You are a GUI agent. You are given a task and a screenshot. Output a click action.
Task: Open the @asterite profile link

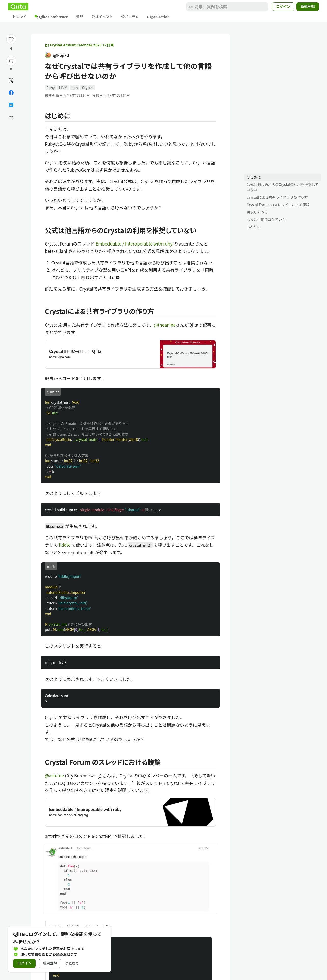[x=54, y=776]
